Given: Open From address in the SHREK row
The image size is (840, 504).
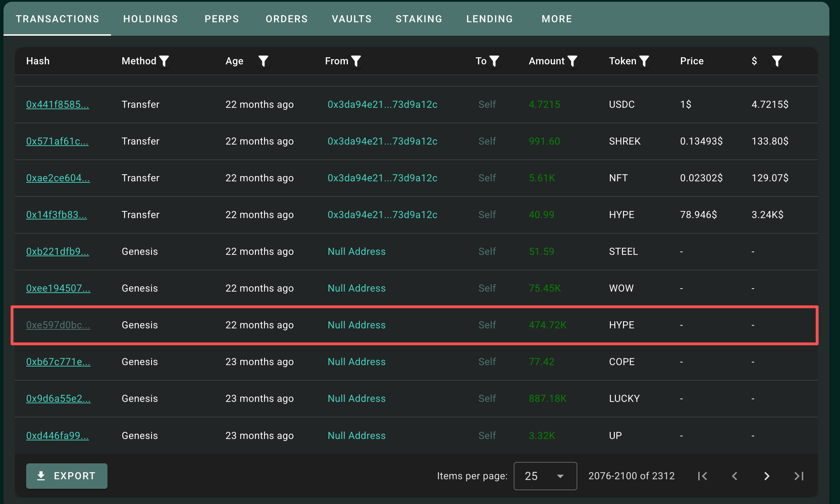Looking at the screenshot, I should (383, 141).
